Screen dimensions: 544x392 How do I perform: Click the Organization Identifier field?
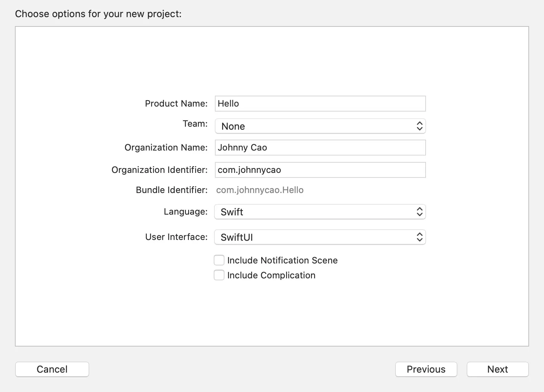tap(320, 170)
